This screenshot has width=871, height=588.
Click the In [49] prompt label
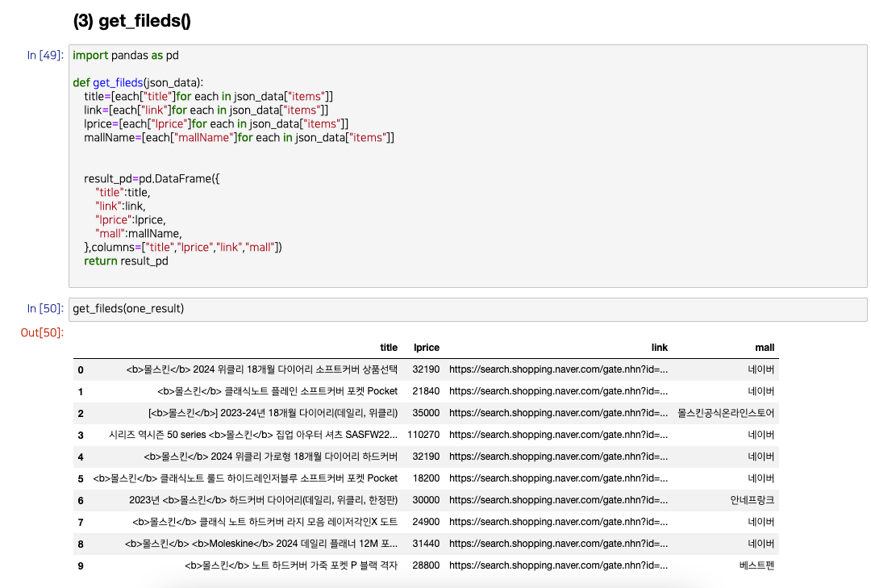point(45,55)
